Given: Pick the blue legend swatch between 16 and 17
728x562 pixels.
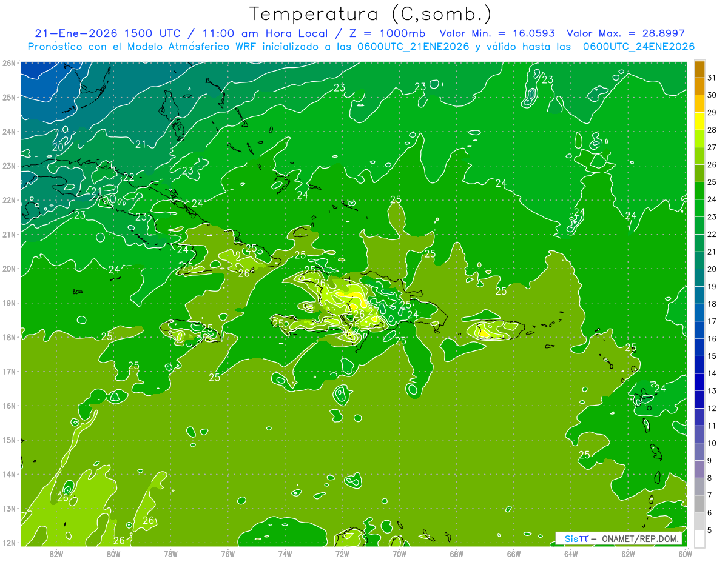Looking at the screenshot, I should click(x=699, y=330).
